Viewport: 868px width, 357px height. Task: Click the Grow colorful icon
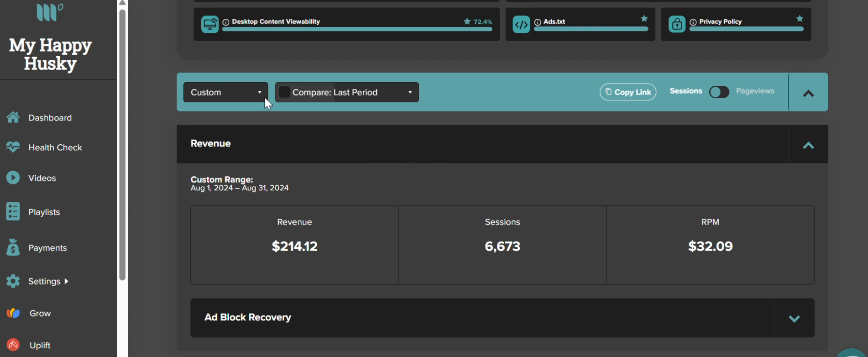(13, 313)
